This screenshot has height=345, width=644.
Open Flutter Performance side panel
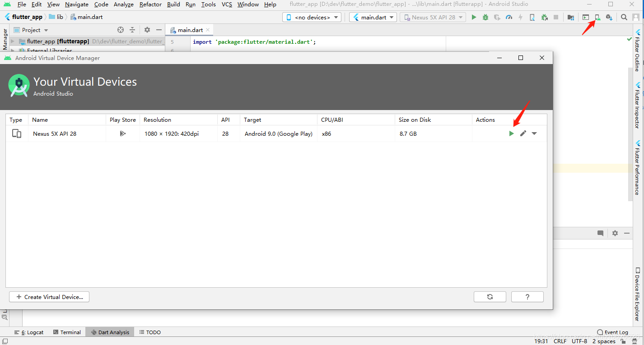pos(638,167)
